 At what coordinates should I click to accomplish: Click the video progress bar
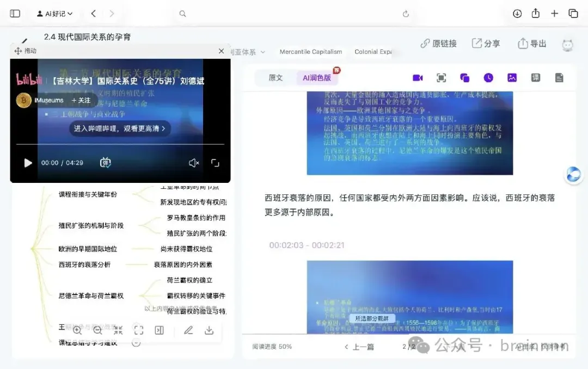[x=120, y=144]
